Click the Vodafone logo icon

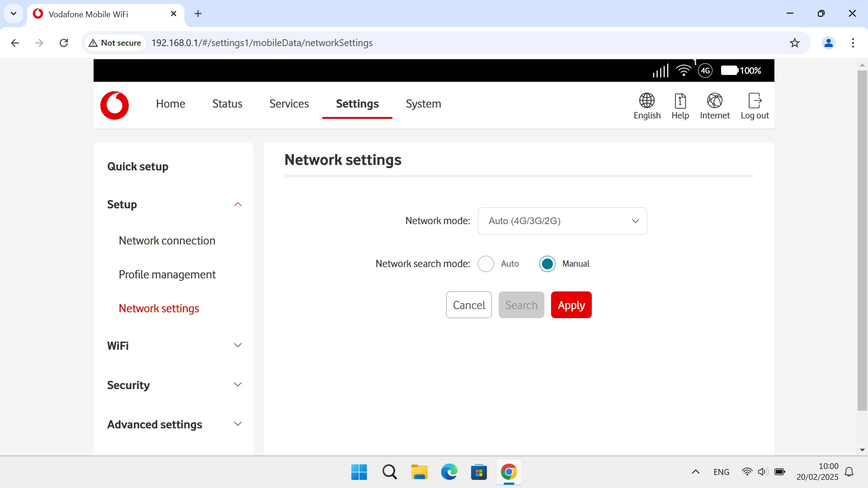coord(114,105)
